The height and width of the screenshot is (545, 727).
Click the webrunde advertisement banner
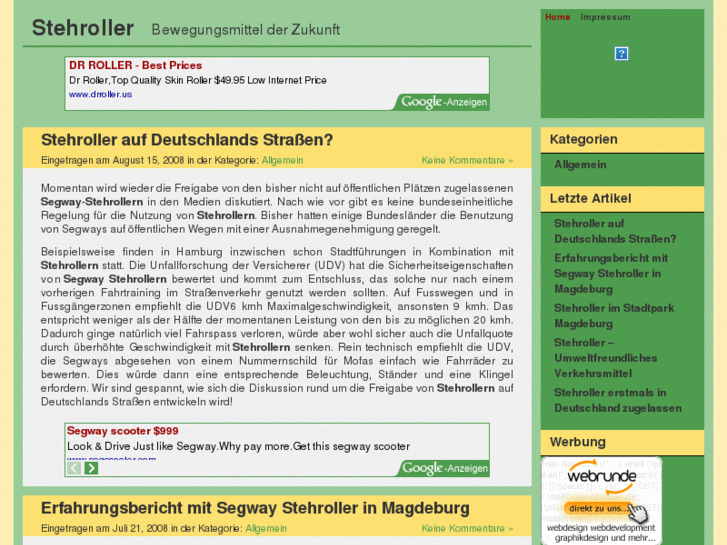point(601,500)
